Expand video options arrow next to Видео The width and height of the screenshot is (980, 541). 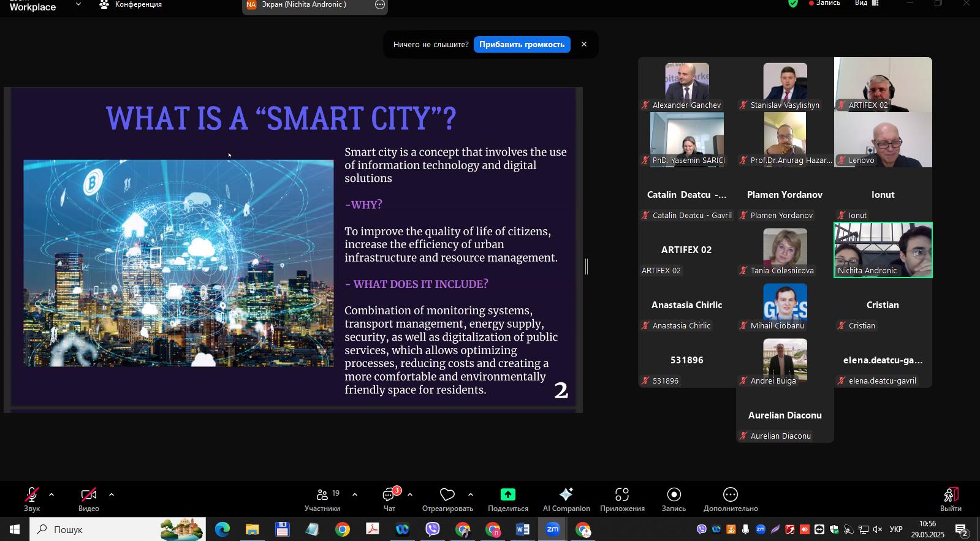[112, 495]
